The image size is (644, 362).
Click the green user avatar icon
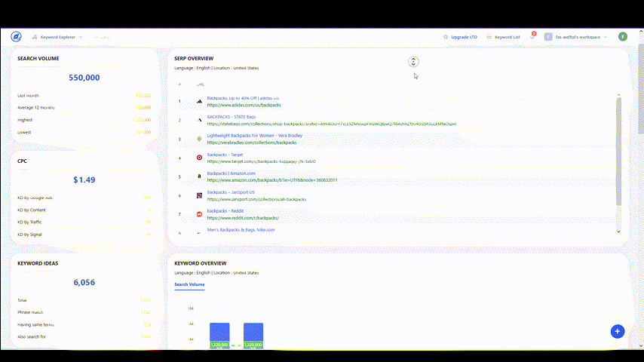point(623,36)
